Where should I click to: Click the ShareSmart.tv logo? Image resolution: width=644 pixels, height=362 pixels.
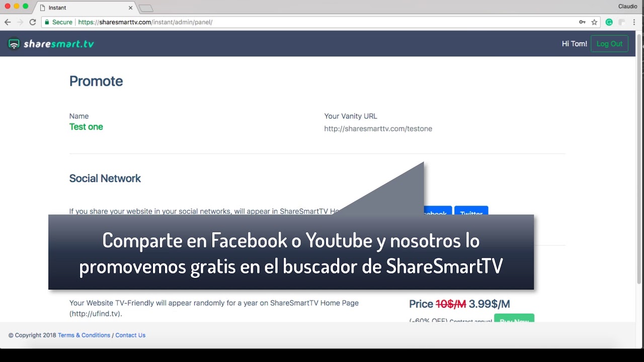(51, 44)
